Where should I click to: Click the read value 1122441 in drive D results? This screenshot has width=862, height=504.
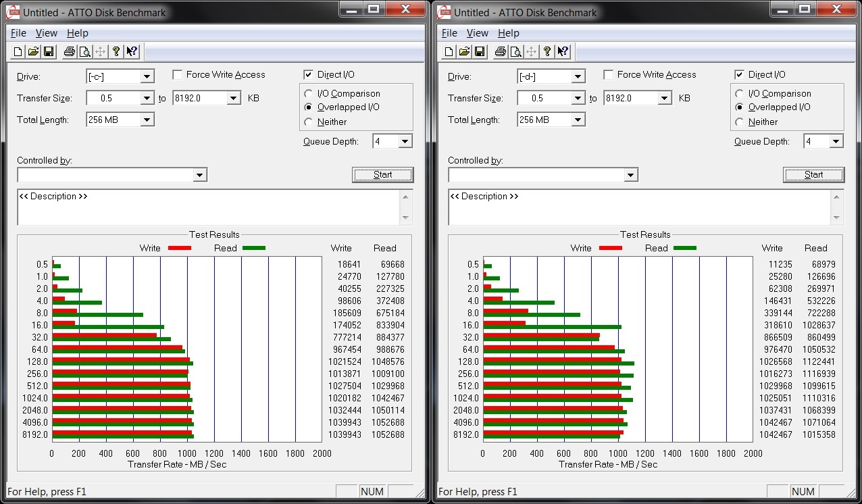click(x=819, y=362)
